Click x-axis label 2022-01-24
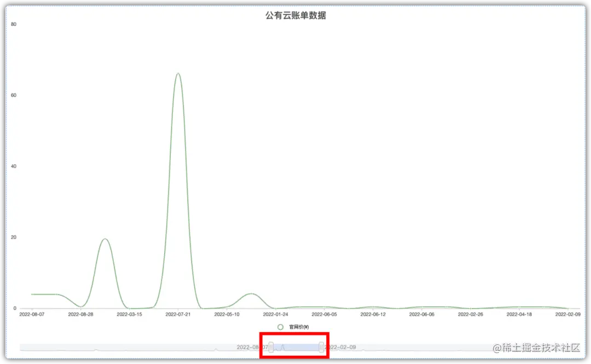This screenshot has width=591, height=364. coord(275,314)
